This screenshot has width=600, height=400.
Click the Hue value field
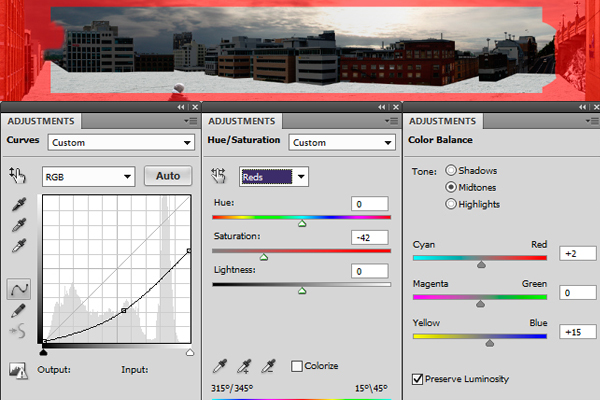(x=370, y=204)
